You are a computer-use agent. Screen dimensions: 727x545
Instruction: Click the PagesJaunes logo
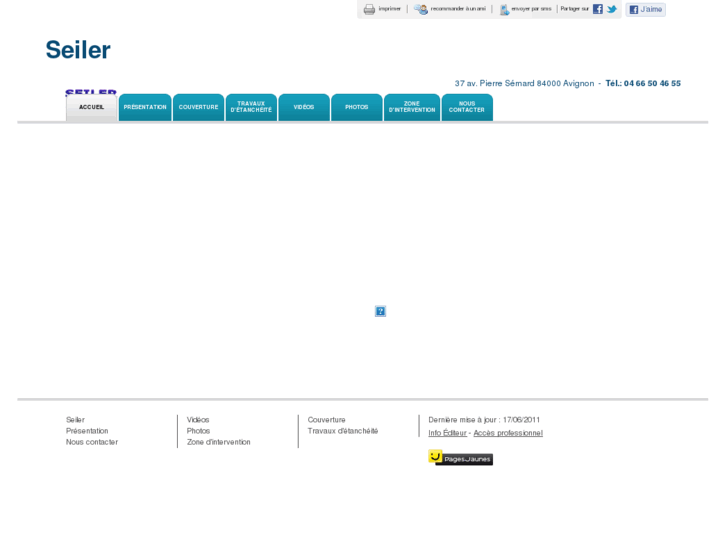coord(460,457)
